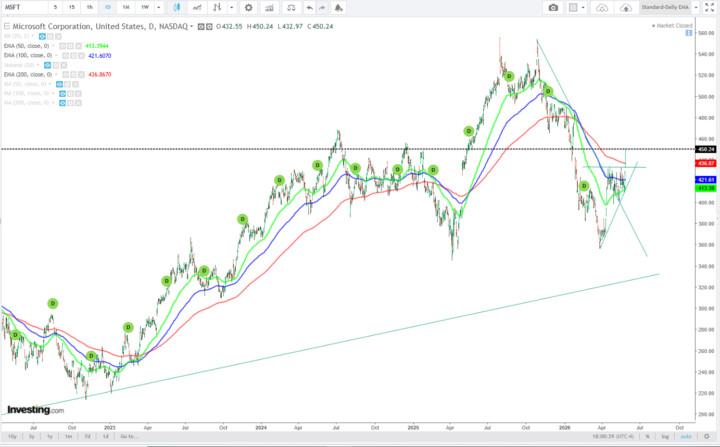The height and width of the screenshot is (447, 720).
Task: Show the MA 200 indicator eye
Action: click(62, 103)
